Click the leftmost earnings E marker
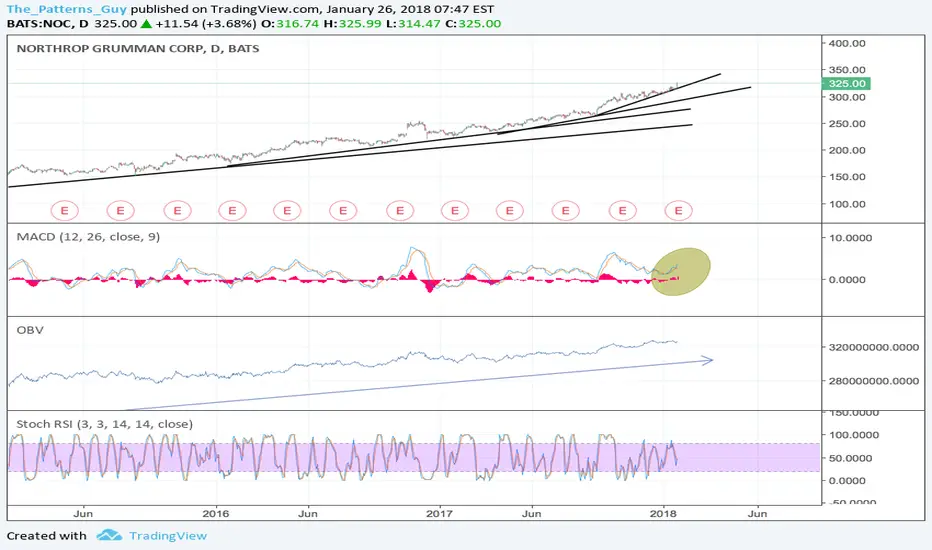 [x=64, y=210]
